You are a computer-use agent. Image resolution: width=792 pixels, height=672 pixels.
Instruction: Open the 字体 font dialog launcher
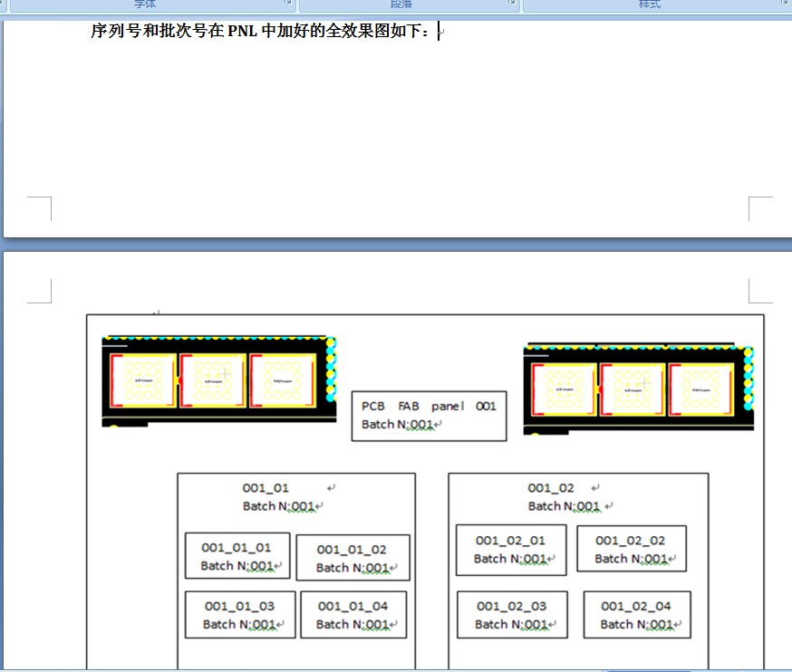pos(288,3)
